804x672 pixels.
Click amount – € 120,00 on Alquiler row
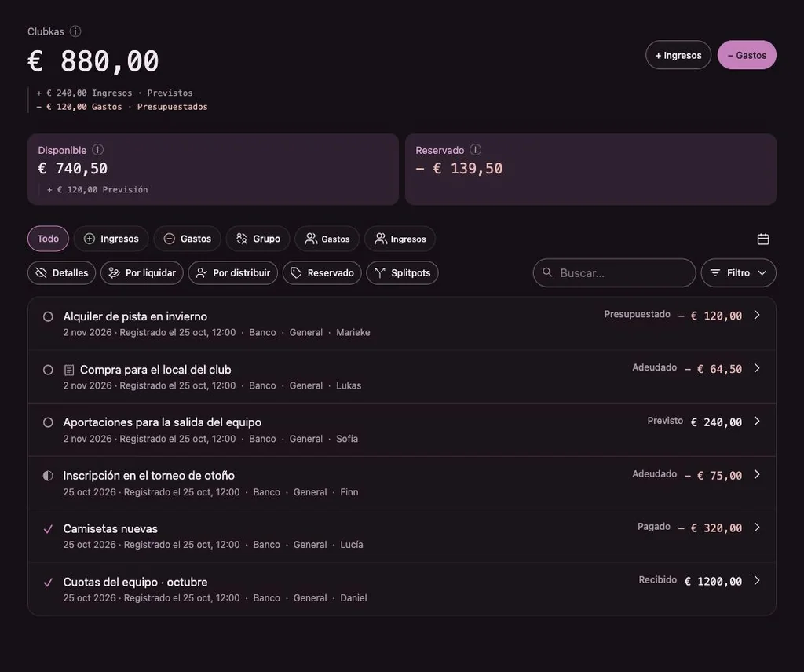[x=710, y=316]
